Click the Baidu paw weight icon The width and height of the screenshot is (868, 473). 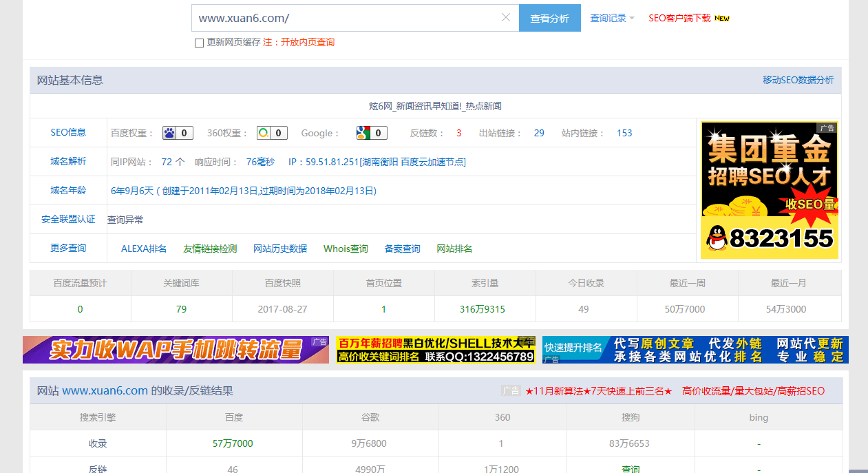click(x=170, y=133)
